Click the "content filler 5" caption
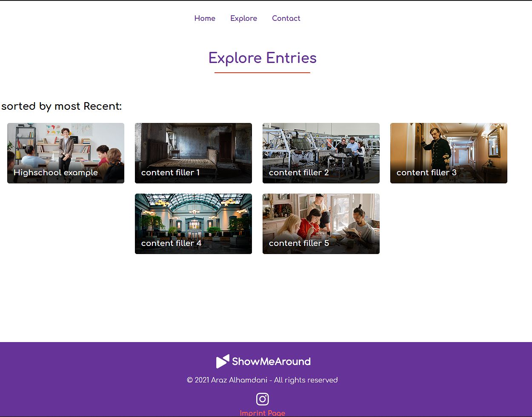Image resolution: width=532 pixels, height=417 pixels. click(x=299, y=243)
